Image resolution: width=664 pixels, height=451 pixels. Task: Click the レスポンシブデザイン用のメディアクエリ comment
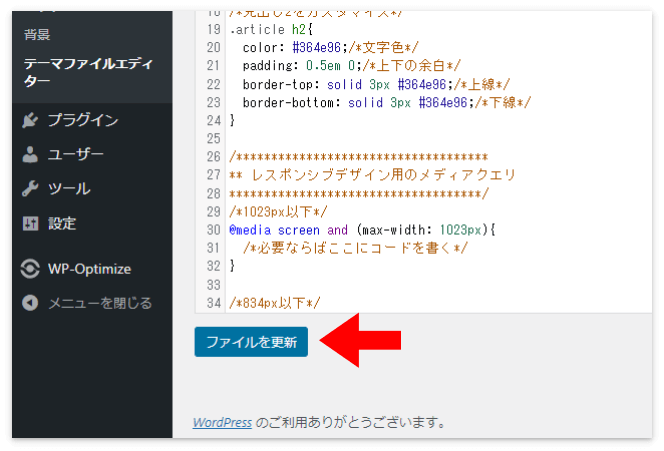(372, 175)
